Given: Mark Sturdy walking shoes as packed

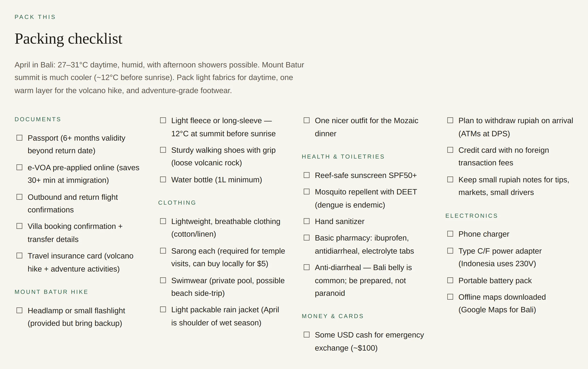Looking at the screenshot, I should click(163, 150).
